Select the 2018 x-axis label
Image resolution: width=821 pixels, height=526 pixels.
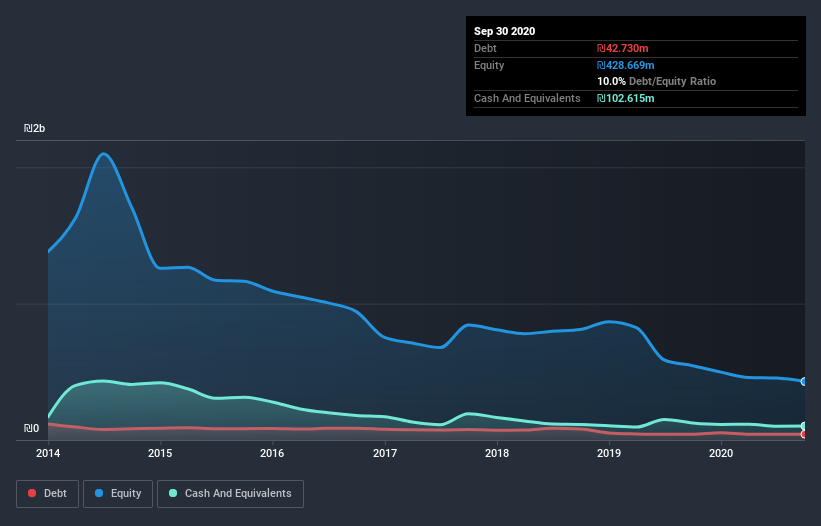tap(497, 453)
